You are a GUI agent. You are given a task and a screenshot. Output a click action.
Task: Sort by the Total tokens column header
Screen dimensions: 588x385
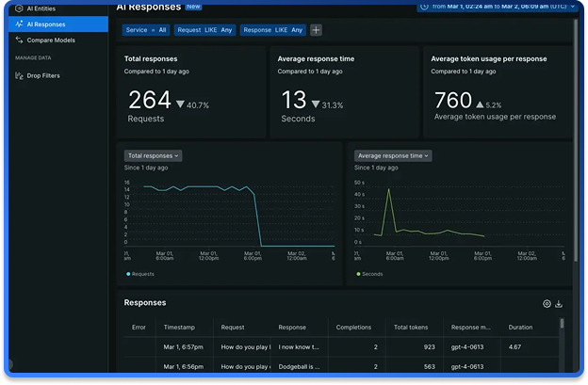[x=411, y=328]
